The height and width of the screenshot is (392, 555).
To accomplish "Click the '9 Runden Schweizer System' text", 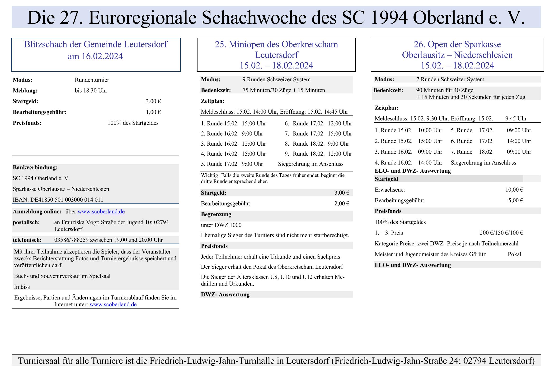I will click(277, 79).
